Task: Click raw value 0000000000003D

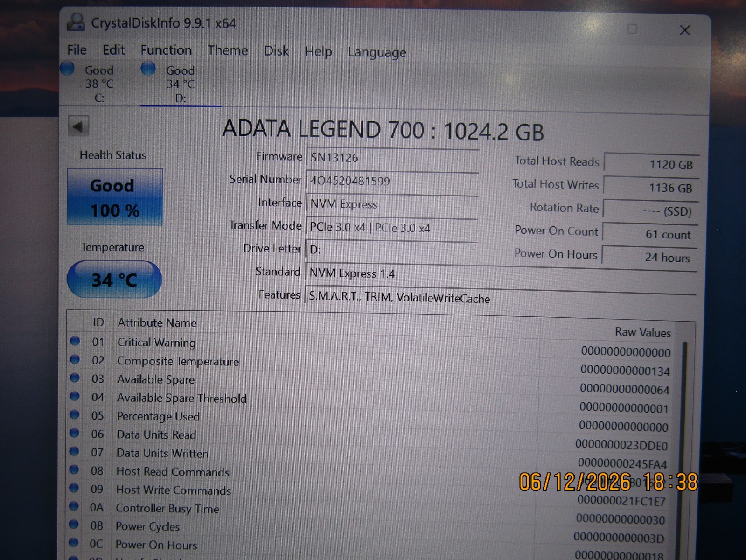Action: [x=619, y=538]
